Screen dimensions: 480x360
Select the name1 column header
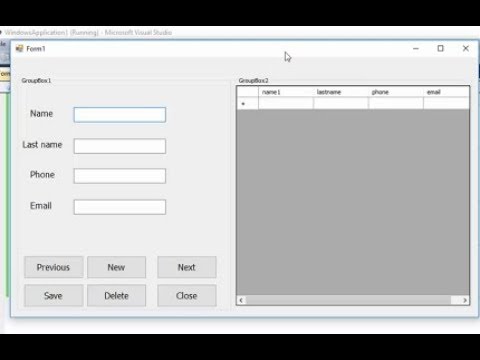(286, 92)
